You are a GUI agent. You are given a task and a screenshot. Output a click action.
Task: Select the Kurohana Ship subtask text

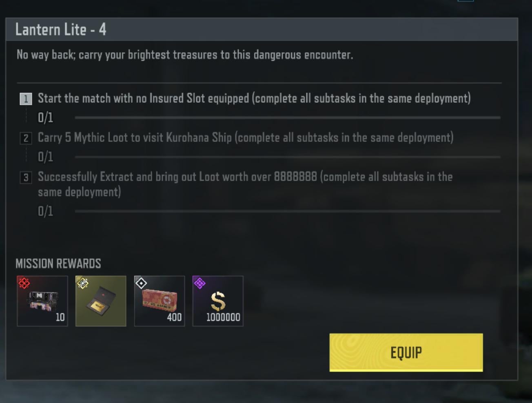(x=246, y=137)
